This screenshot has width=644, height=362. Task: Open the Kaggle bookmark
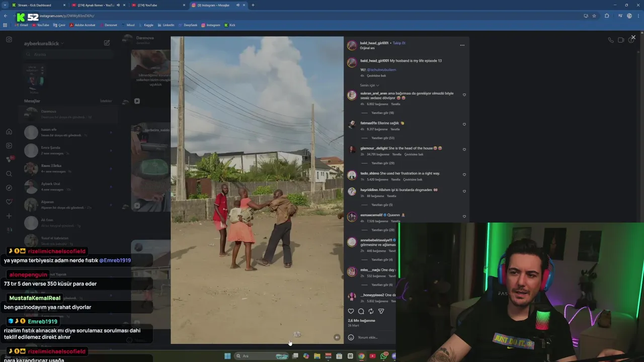[145, 25]
